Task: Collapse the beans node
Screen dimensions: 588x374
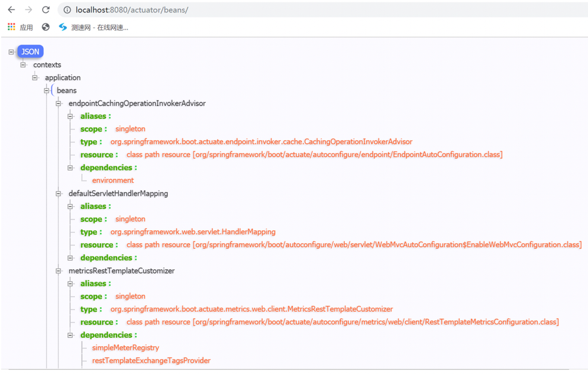Action: pos(47,91)
